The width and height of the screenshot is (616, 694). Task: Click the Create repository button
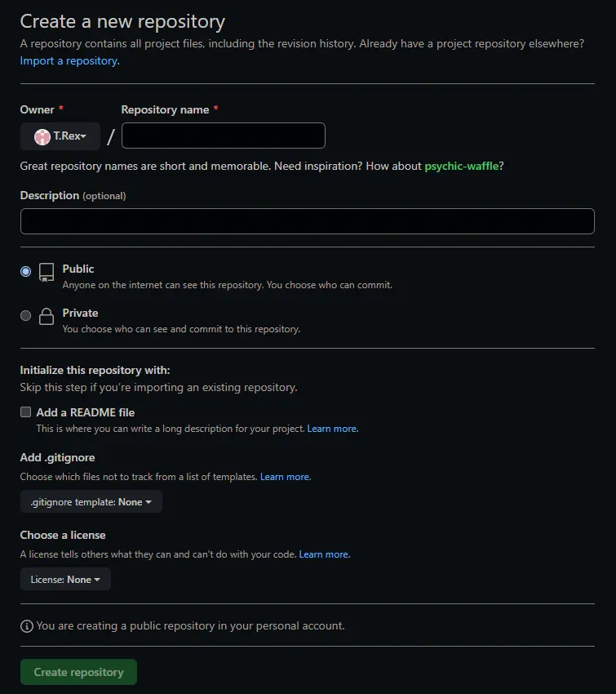click(78, 672)
